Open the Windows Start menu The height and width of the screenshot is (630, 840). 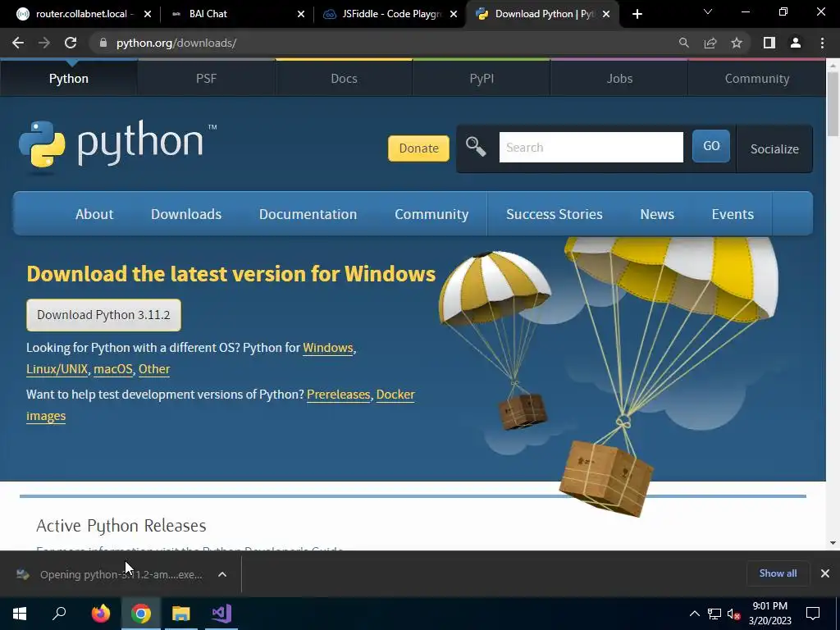pos(20,614)
